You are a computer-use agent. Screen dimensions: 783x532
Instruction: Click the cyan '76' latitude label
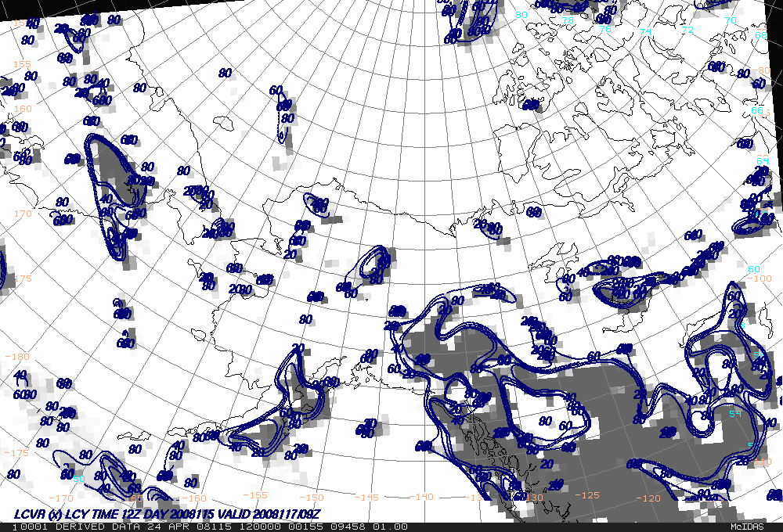point(605,29)
